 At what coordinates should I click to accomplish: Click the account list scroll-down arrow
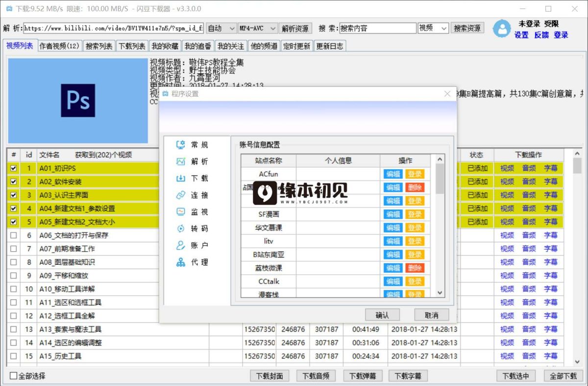440,292
